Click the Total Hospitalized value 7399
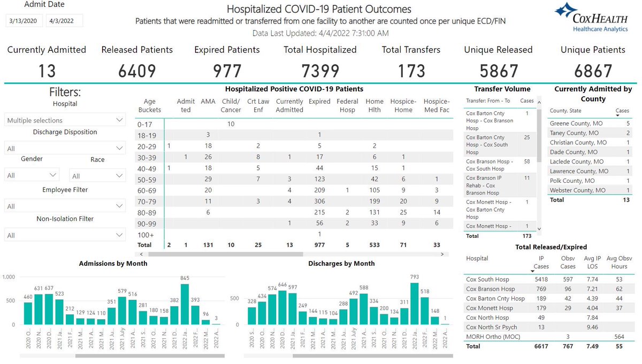Image resolution: width=642 pixels, height=364 pixels. (320, 71)
